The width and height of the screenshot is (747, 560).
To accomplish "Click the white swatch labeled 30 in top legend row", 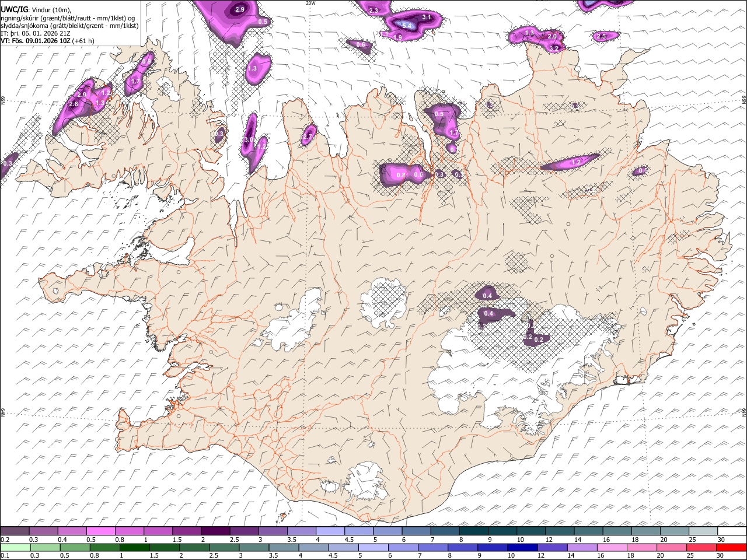I will (x=732, y=531).
